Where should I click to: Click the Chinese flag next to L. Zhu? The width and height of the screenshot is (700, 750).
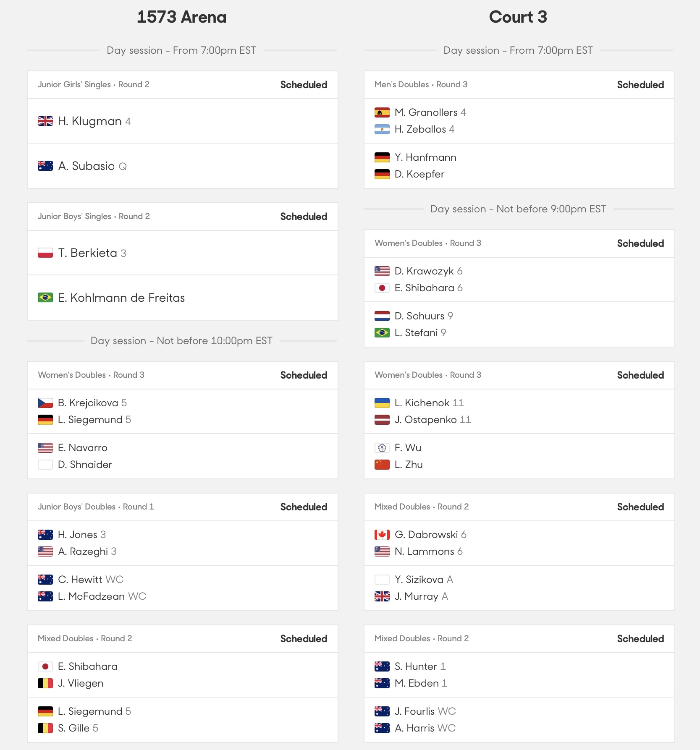tap(382, 465)
